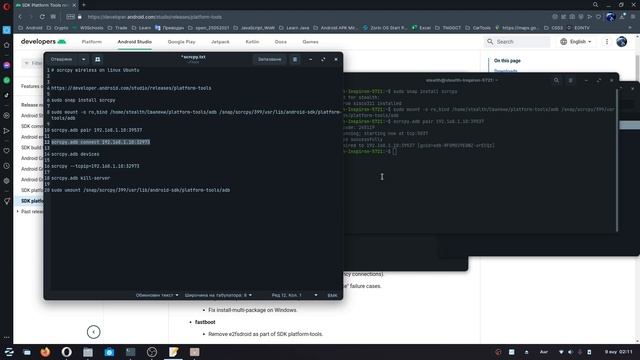The image size is (640, 360).
Task: Click the Downloads link under On this page
Action: [506, 71]
